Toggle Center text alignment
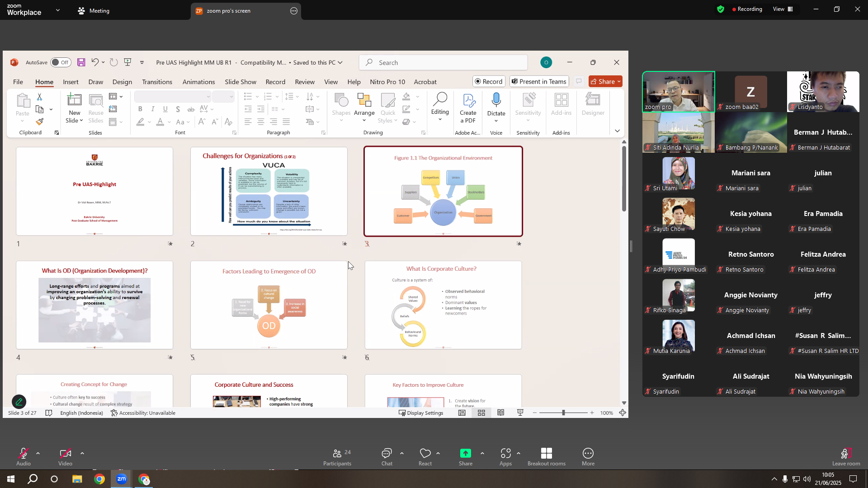 261,122
